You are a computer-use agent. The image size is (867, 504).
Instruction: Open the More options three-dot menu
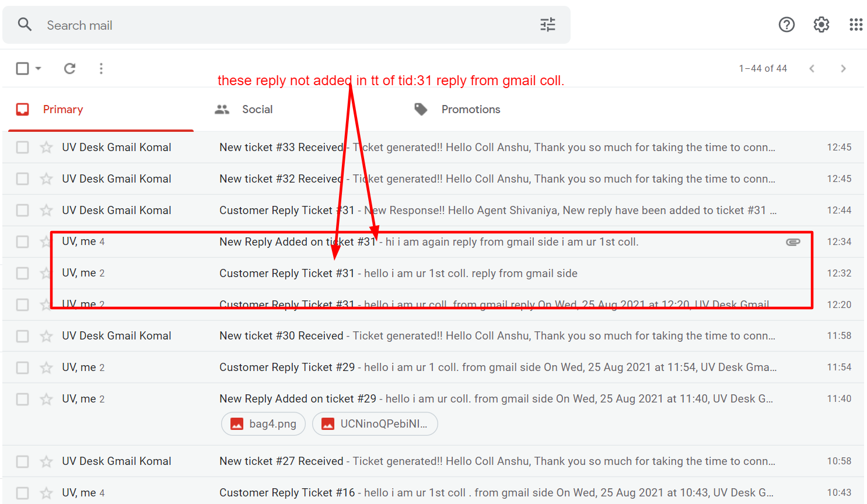(101, 68)
